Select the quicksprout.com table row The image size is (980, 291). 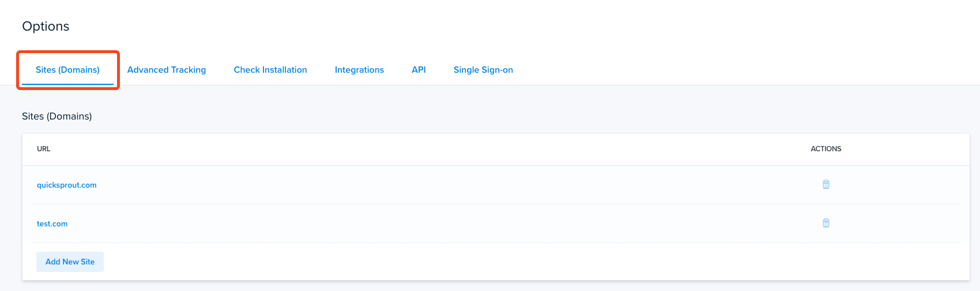pos(496,185)
